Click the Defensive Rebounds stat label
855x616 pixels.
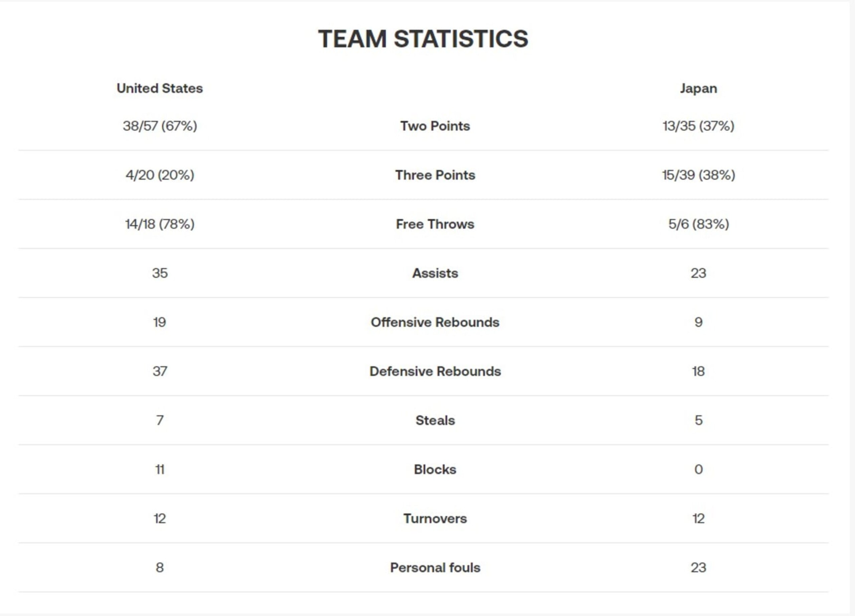point(435,371)
